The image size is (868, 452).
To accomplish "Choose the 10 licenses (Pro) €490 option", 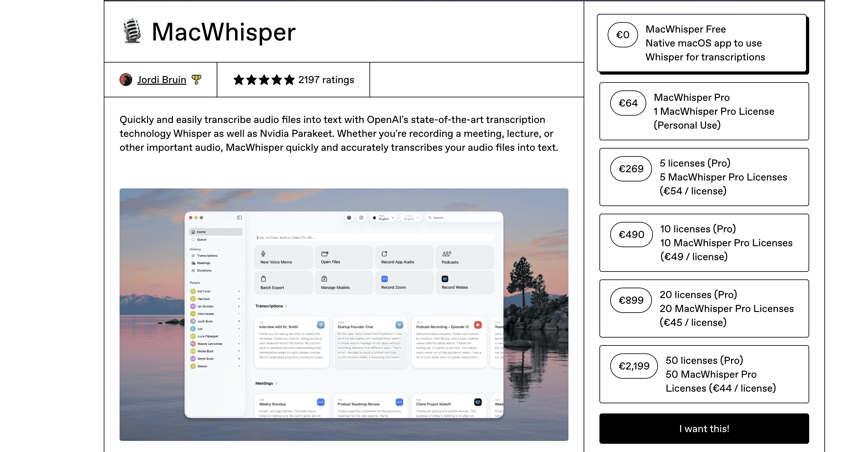I will pos(704,242).
